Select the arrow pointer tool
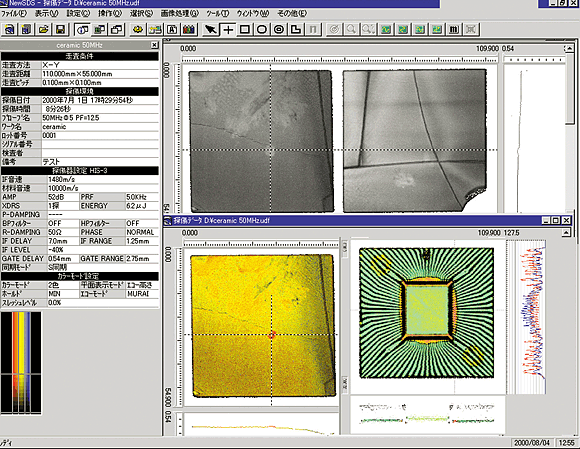Viewport: 580px width, 449px height. (x=211, y=29)
